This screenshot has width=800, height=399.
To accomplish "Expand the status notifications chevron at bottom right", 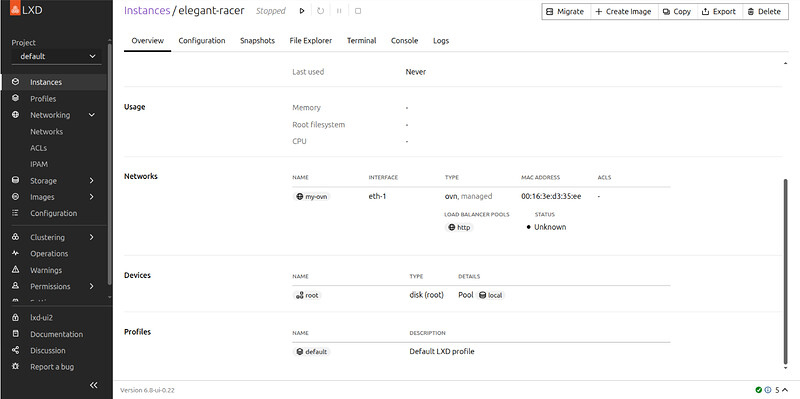I will (x=785, y=390).
